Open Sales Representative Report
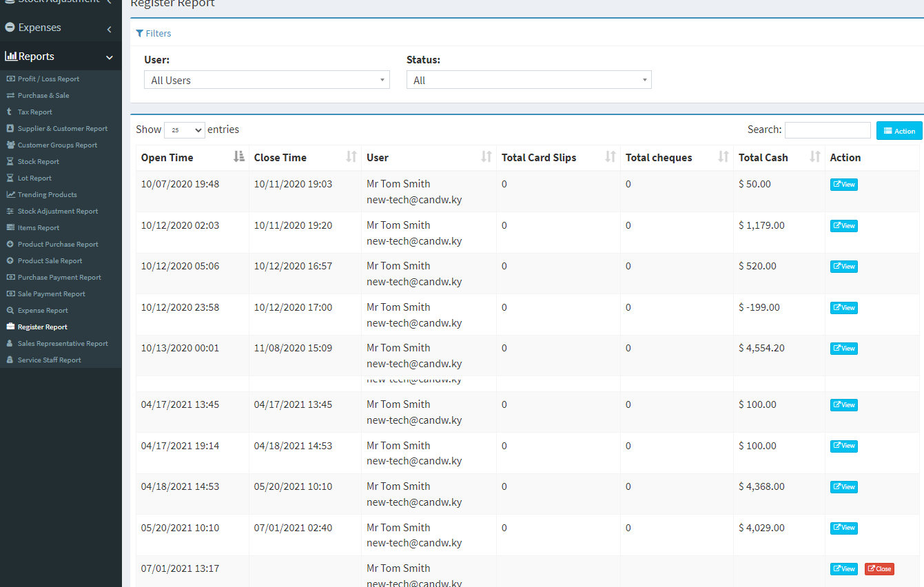This screenshot has width=924, height=587. 63,343
